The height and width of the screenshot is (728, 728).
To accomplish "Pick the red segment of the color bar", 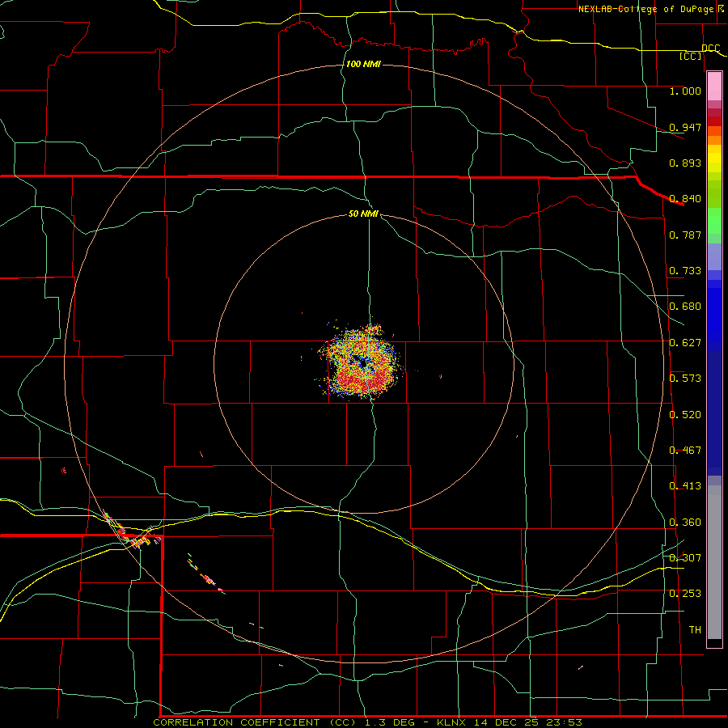I will (x=714, y=121).
